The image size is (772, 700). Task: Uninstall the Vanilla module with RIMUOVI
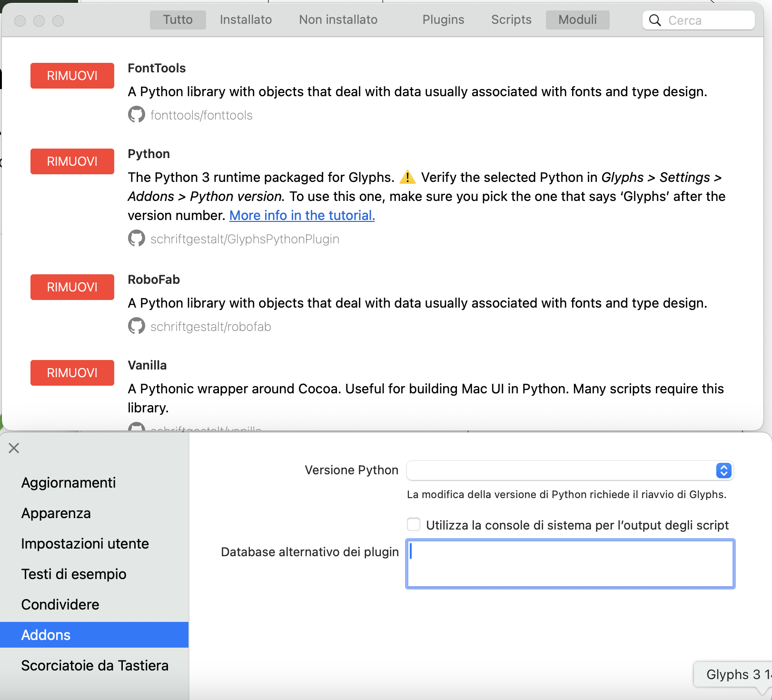click(72, 373)
